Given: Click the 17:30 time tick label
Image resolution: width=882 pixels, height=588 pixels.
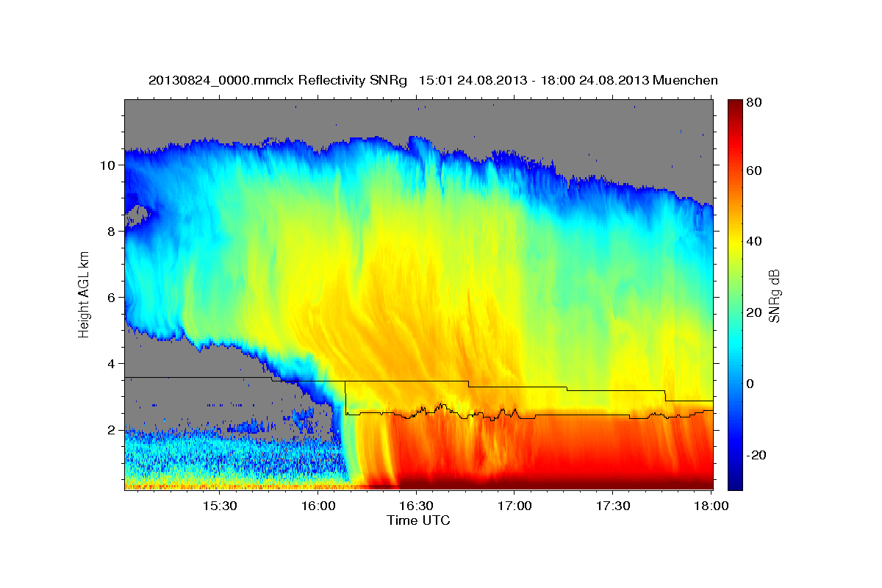Looking at the screenshot, I should point(613,506).
